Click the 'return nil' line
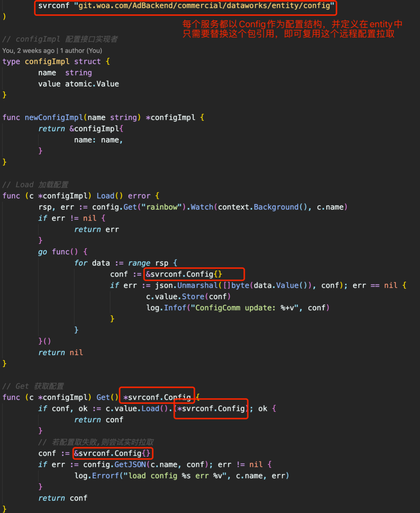 (60, 353)
